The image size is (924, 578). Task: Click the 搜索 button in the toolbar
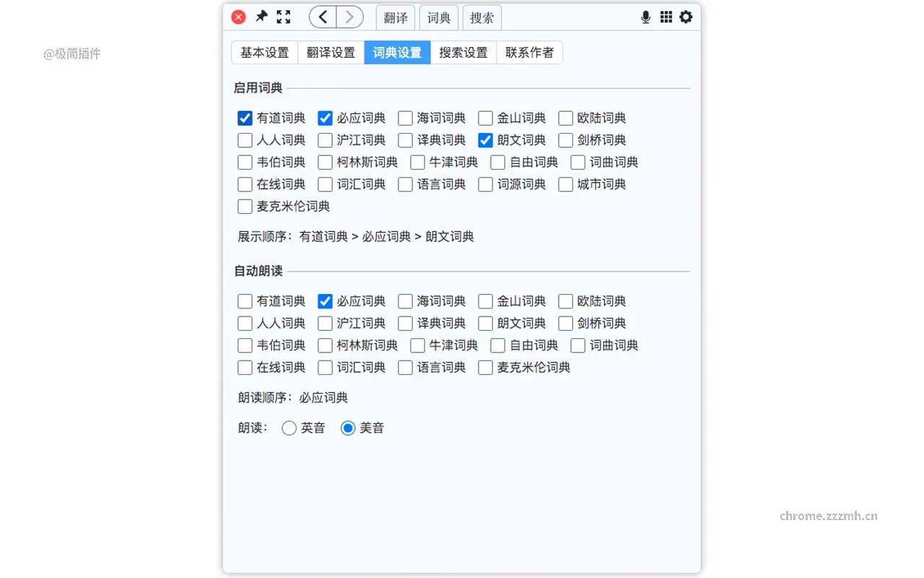[x=481, y=17]
